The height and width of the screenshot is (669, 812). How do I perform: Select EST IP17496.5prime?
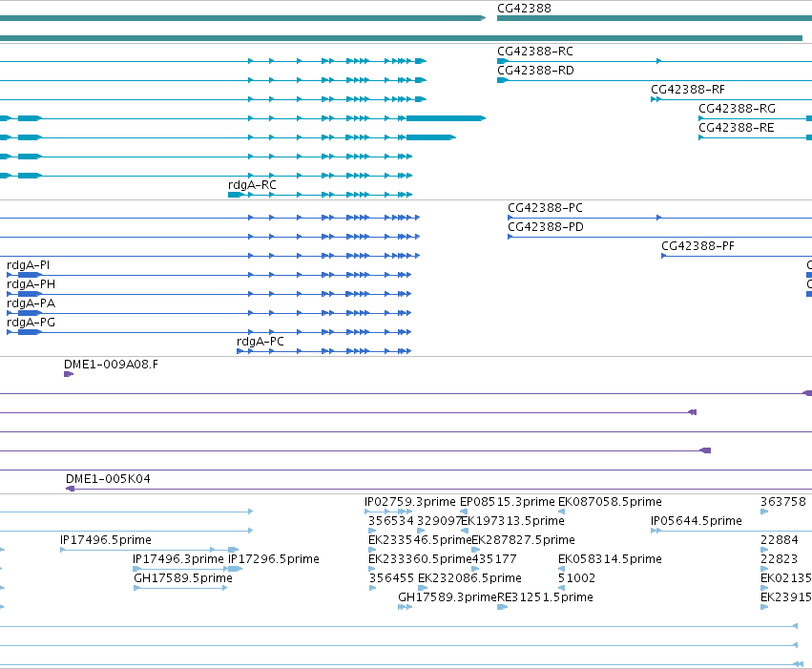pos(106,540)
